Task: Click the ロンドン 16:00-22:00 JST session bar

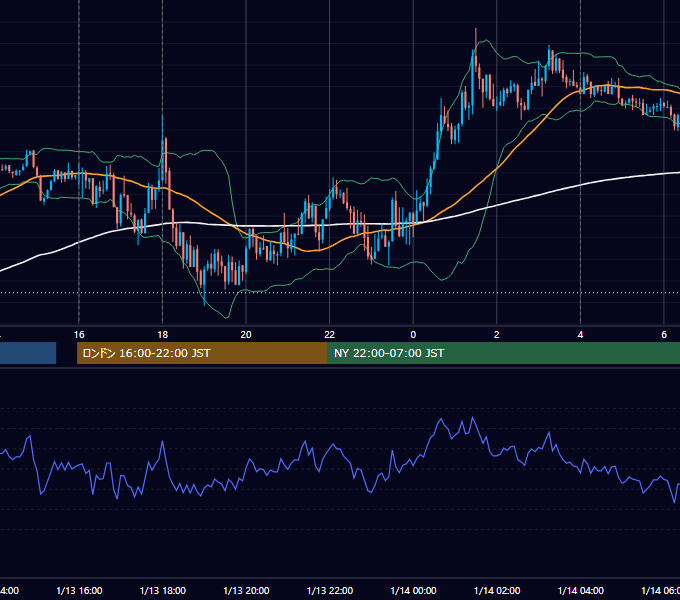Action: [202, 353]
